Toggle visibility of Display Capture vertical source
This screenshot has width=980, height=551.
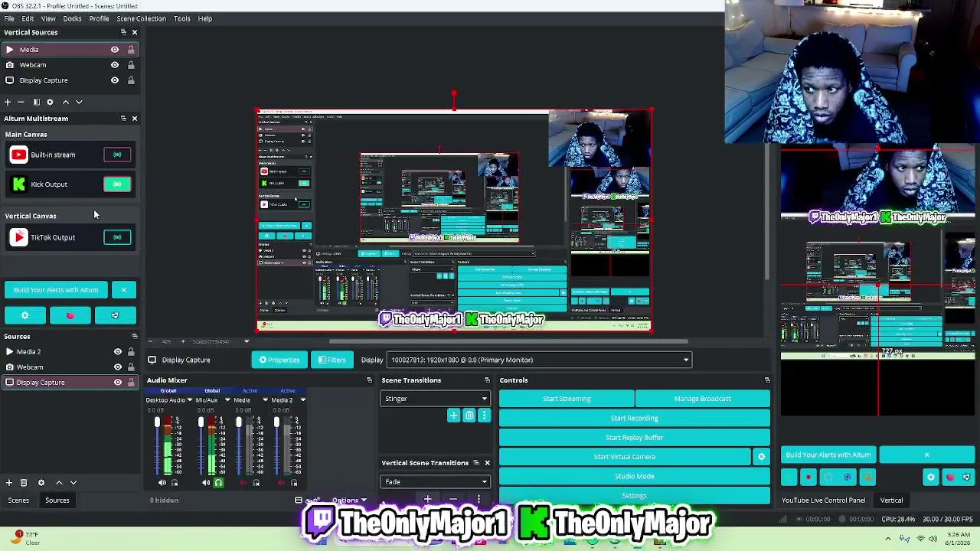(115, 80)
